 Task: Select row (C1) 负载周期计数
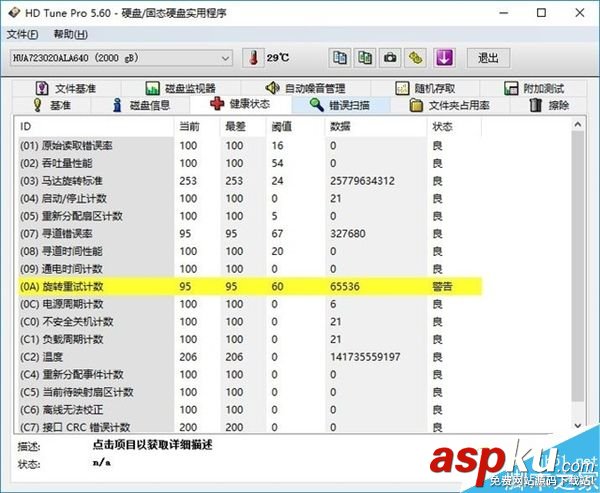click(249, 339)
